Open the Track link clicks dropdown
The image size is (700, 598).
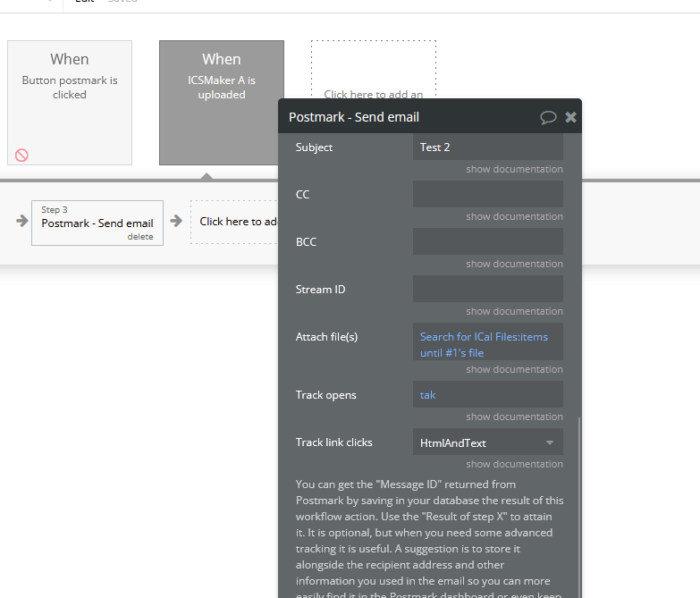coord(487,442)
